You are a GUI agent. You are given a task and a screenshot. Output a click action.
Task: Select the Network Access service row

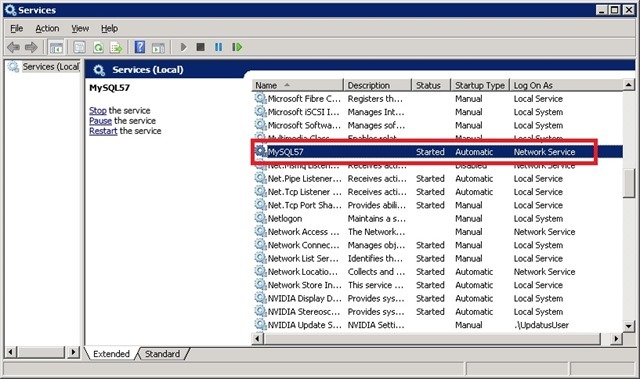pos(438,231)
